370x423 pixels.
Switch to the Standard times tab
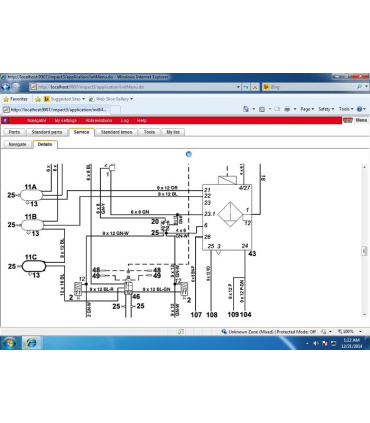click(116, 132)
